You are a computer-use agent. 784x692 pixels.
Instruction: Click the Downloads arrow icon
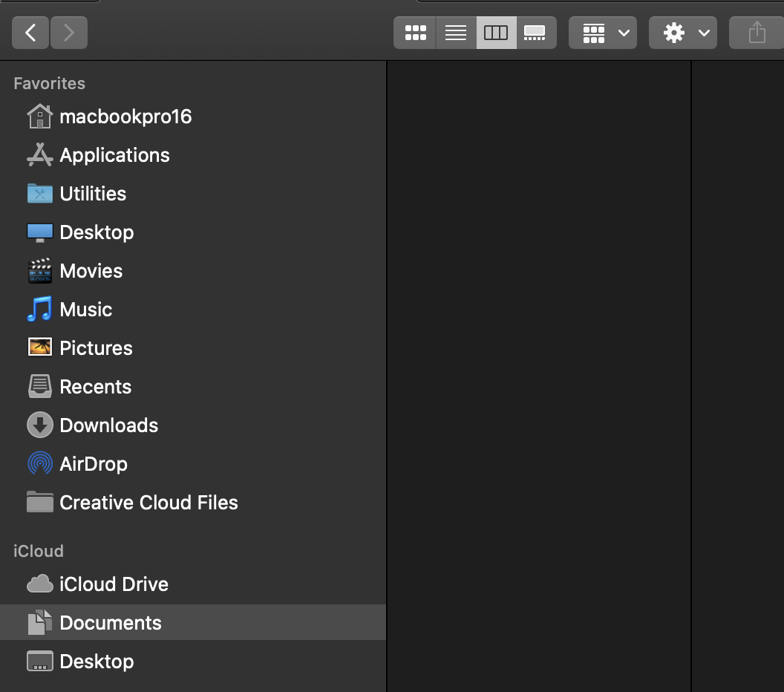[x=40, y=425]
